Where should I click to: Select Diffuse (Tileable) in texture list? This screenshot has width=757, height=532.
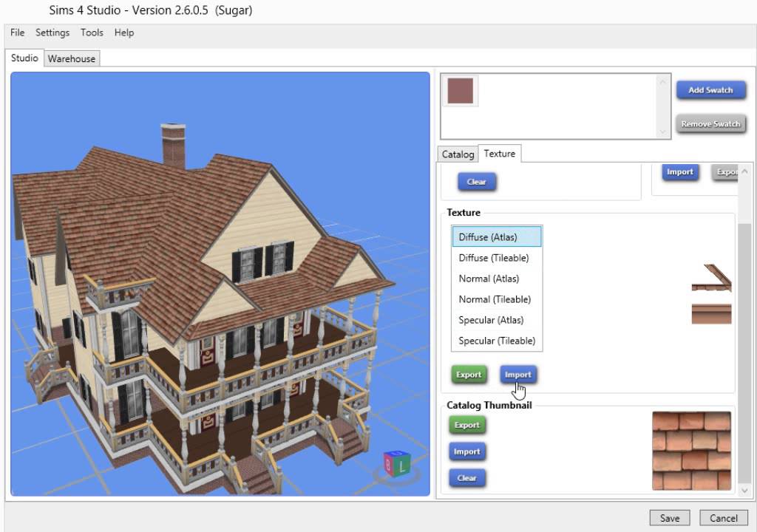497,258
